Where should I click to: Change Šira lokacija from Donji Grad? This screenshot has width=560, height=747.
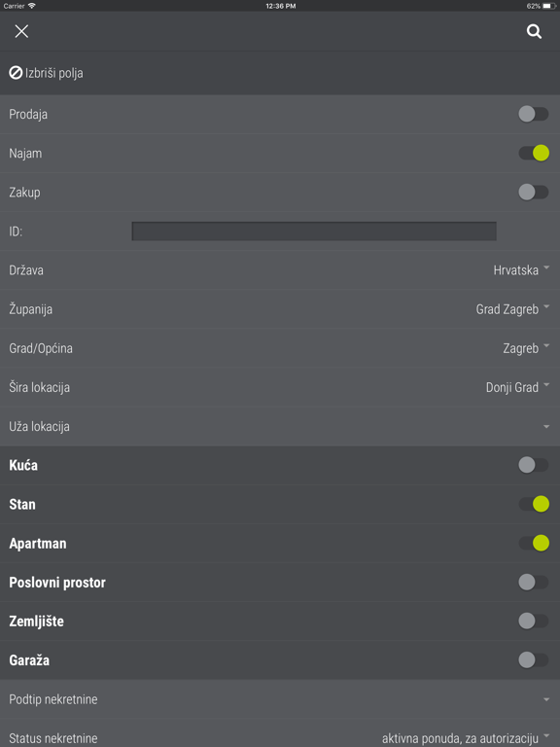pyautogui.click(x=517, y=387)
